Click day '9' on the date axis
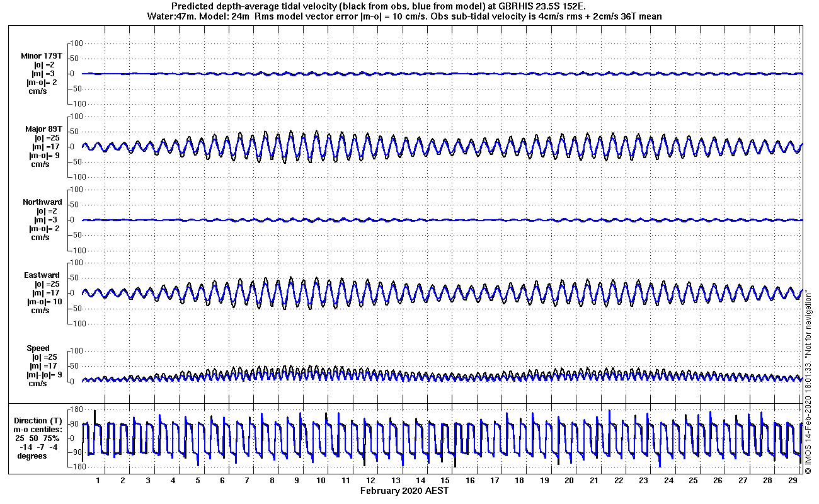Image resolution: width=819 pixels, height=504 pixels. [x=297, y=480]
